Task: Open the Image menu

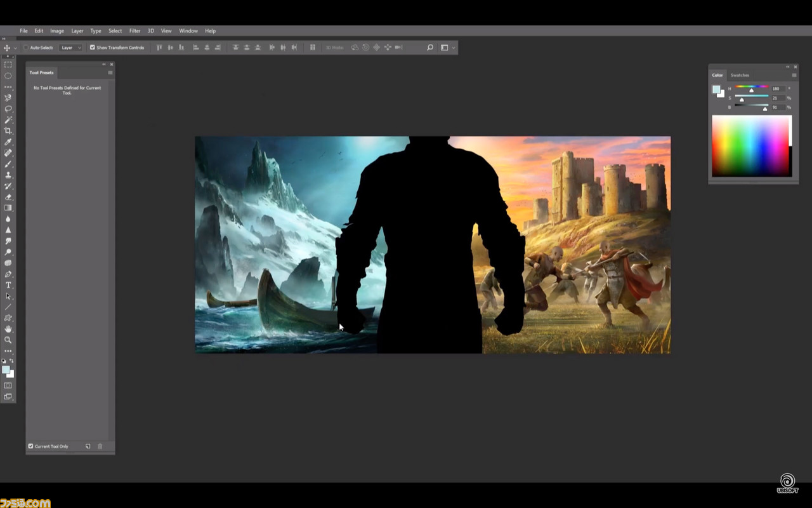Action: [57, 30]
